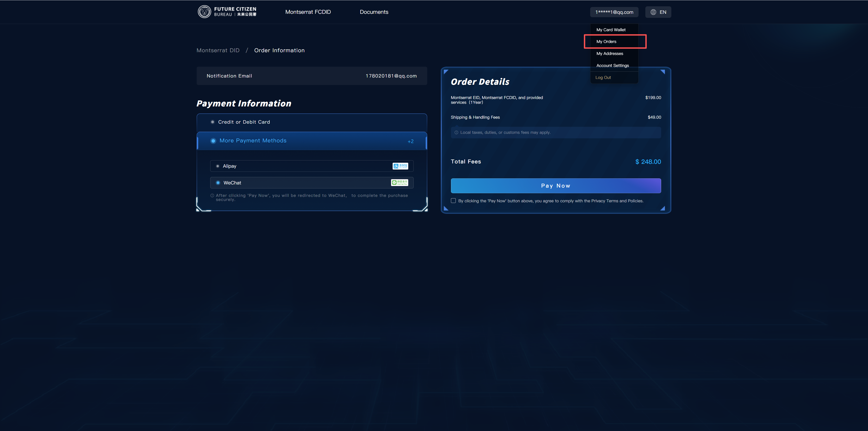Open the Documents navigation link
Viewport: 868px width, 431px height.
374,12
